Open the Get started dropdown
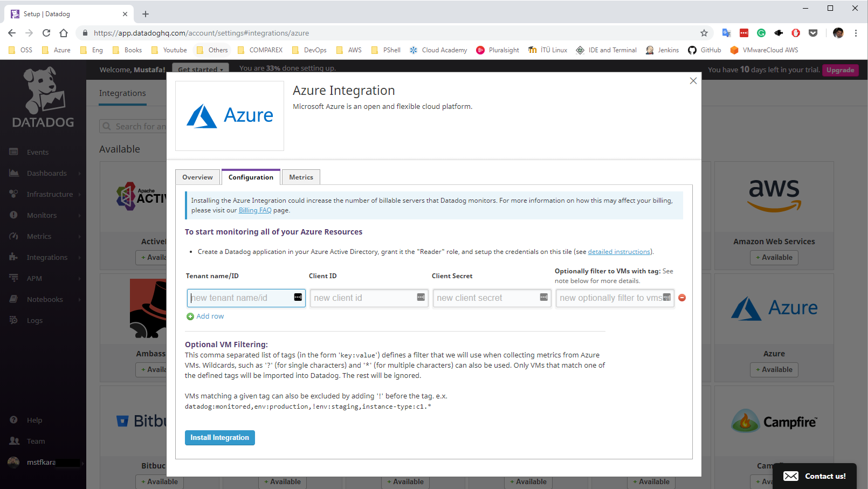 pos(201,68)
